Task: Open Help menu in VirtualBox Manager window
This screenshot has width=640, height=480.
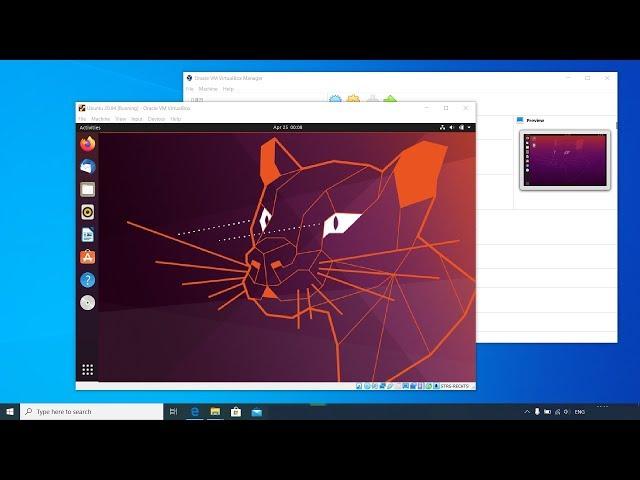Action: [228, 89]
